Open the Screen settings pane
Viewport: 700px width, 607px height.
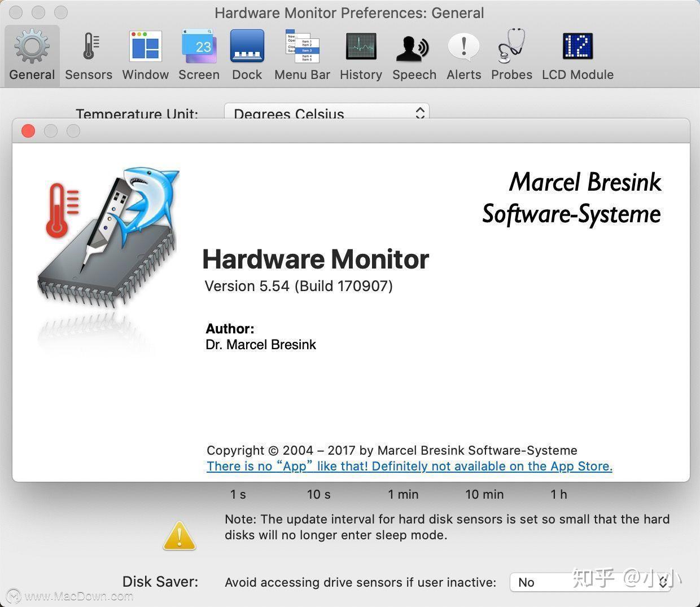(199, 54)
